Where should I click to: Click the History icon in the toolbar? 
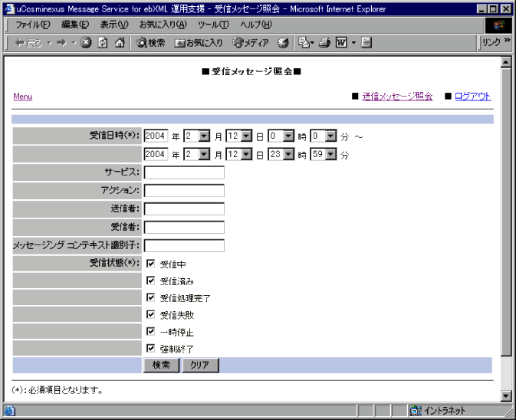[x=283, y=43]
